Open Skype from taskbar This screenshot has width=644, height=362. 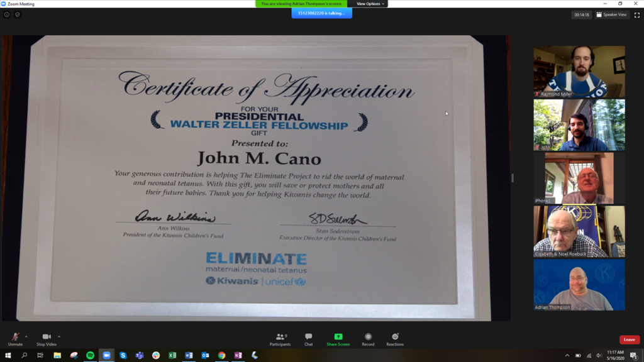pos(123,356)
